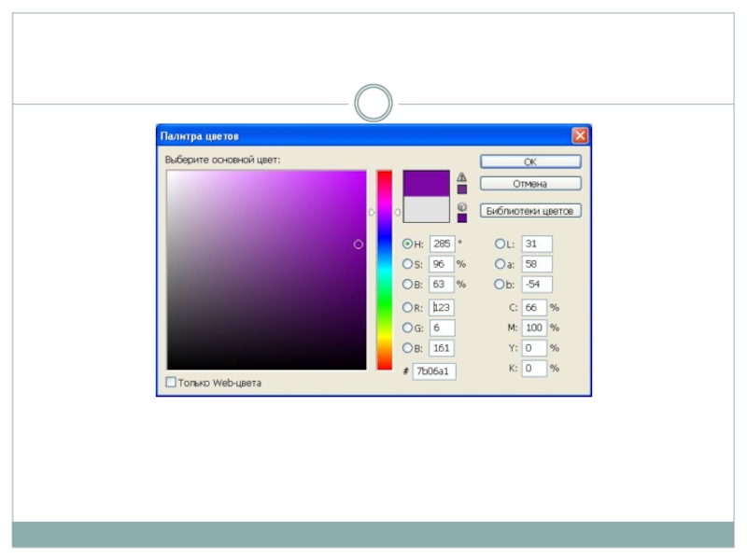Close the Палитра цветов dialog
The image size is (747, 560).
point(580,135)
